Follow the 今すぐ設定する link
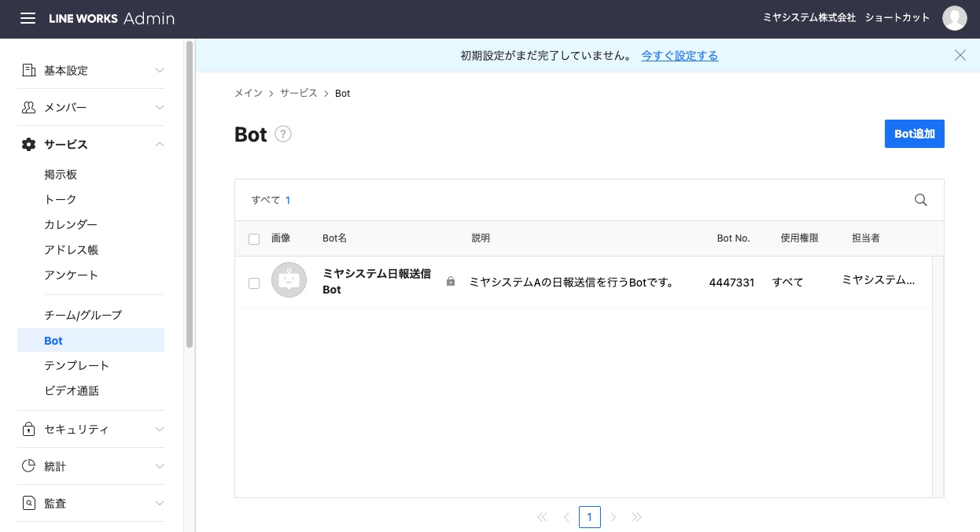980x532 pixels. 680,56
